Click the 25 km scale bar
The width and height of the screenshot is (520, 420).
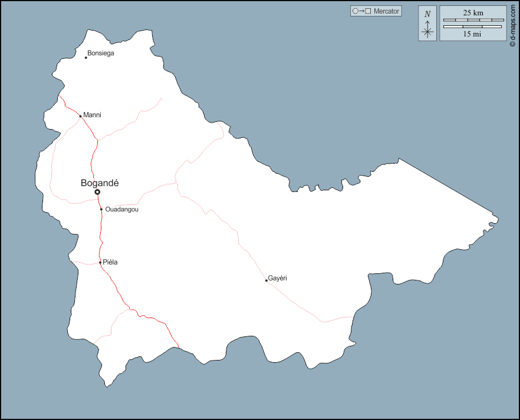pos(473,20)
